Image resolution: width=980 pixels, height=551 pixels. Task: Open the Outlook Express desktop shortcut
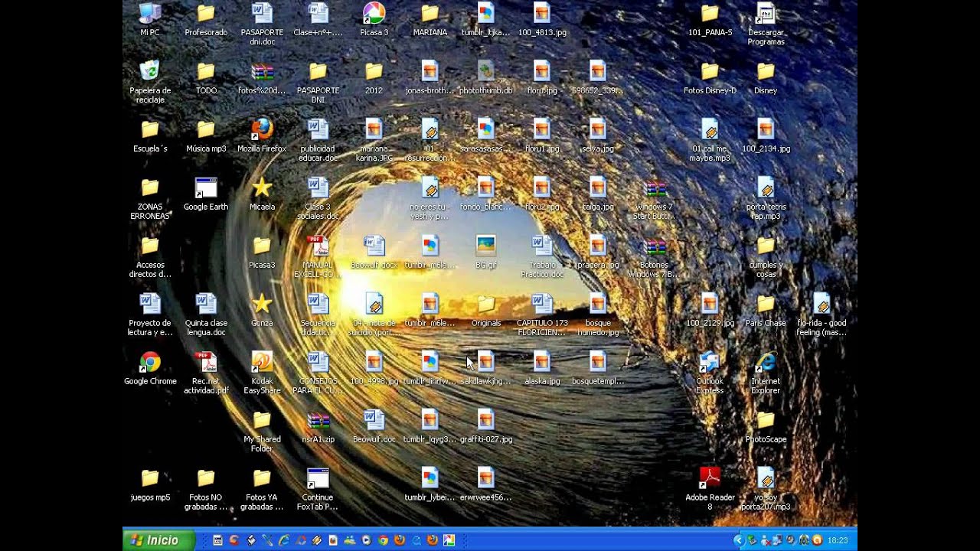(x=710, y=363)
